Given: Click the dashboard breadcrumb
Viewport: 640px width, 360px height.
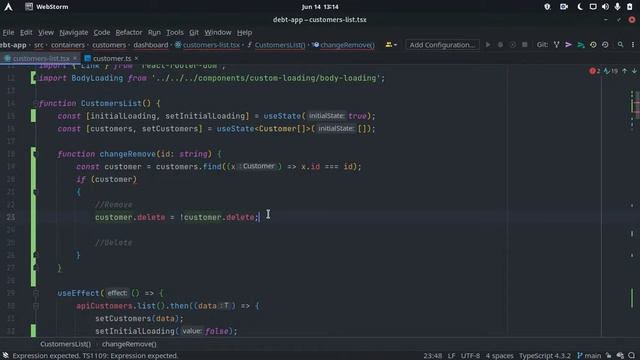Looking at the screenshot, I should click(151, 45).
